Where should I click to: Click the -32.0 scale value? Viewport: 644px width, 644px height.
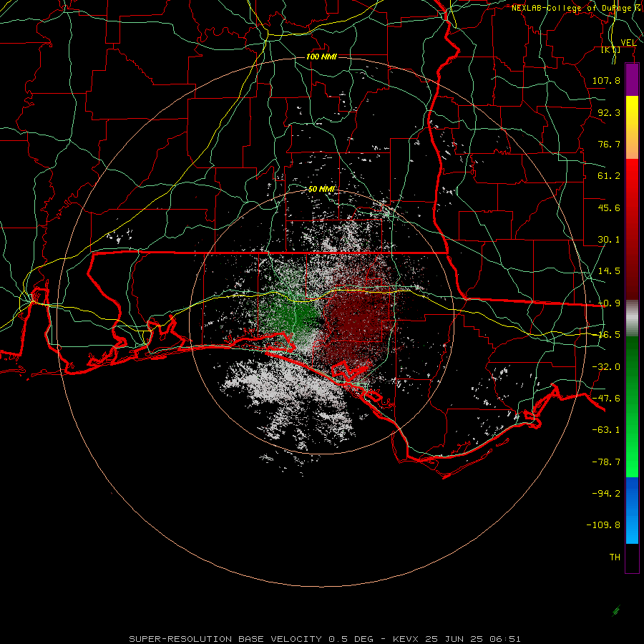tap(606, 367)
